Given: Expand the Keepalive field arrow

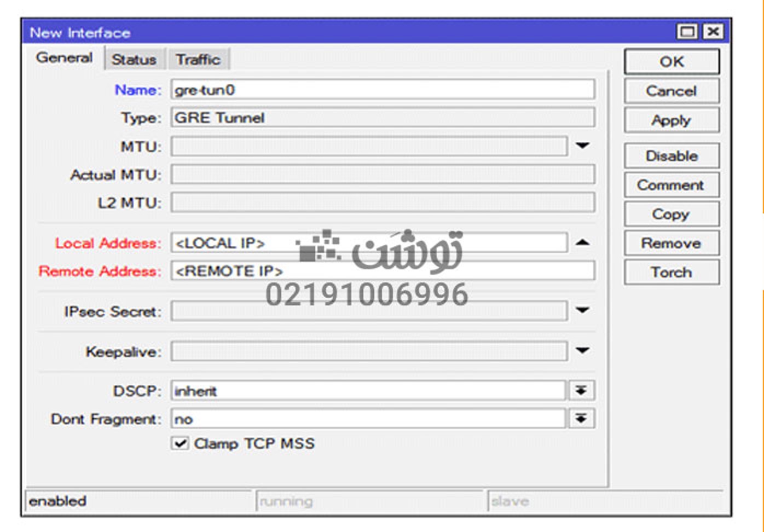Looking at the screenshot, I should point(582,350).
